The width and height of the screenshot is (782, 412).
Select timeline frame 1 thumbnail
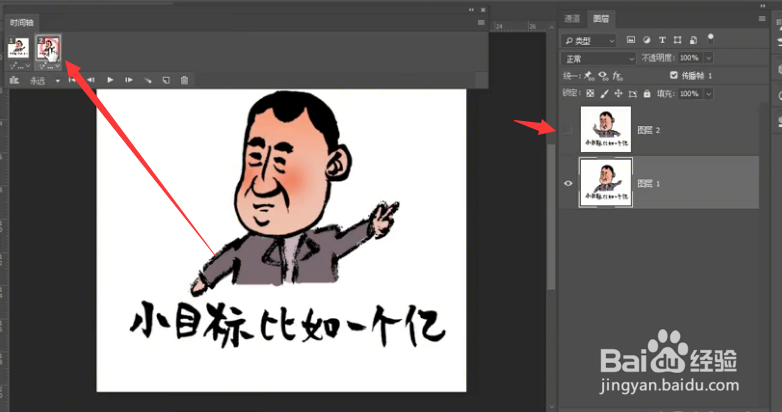[x=18, y=48]
